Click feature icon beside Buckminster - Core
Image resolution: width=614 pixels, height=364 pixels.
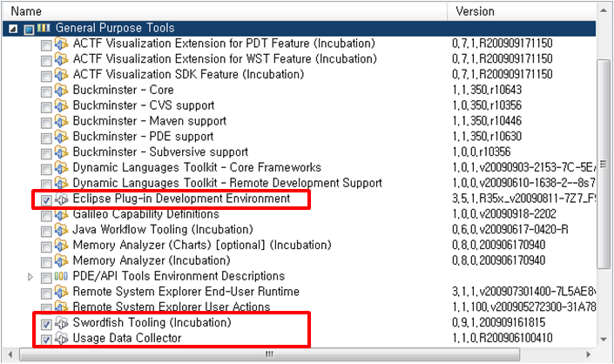click(61, 90)
